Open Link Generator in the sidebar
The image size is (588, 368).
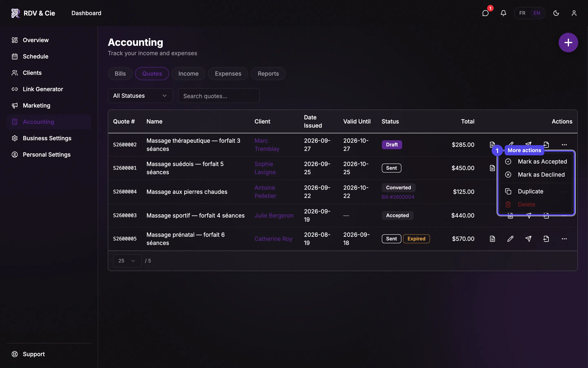[49, 89]
